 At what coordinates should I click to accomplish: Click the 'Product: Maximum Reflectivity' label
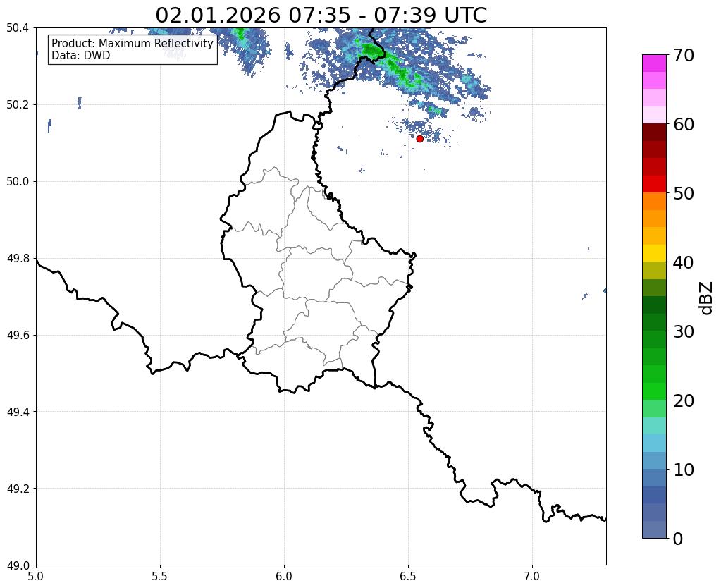pyautogui.click(x=133, y=43)
